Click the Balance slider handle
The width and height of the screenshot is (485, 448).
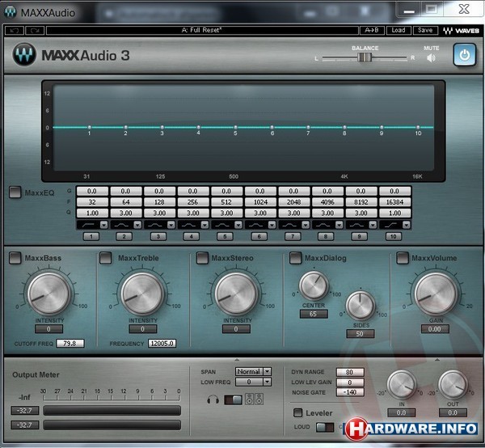(365, 57)
